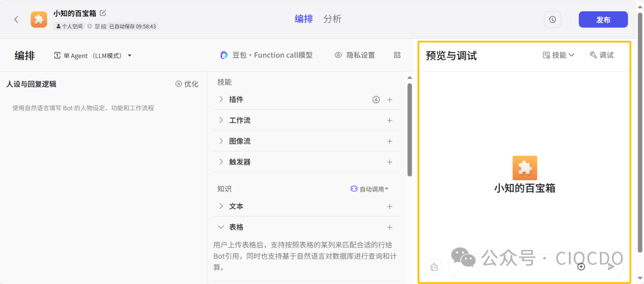Open the version history clock icon

point(552,20)
